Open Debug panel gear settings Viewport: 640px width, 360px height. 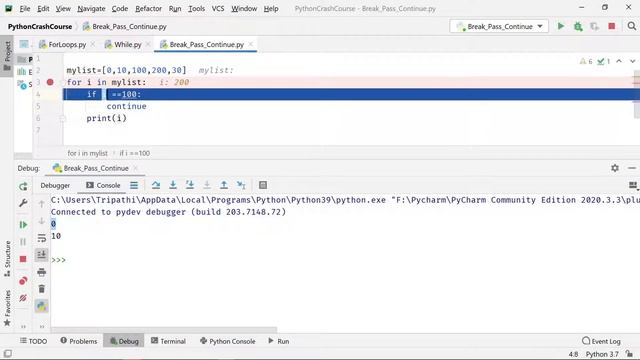click(x=615, y=168)
